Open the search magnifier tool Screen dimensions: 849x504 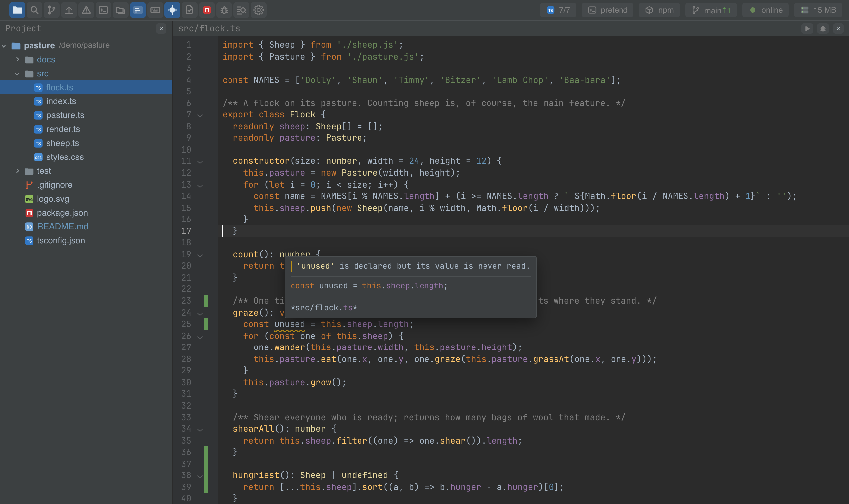point(34,10)
